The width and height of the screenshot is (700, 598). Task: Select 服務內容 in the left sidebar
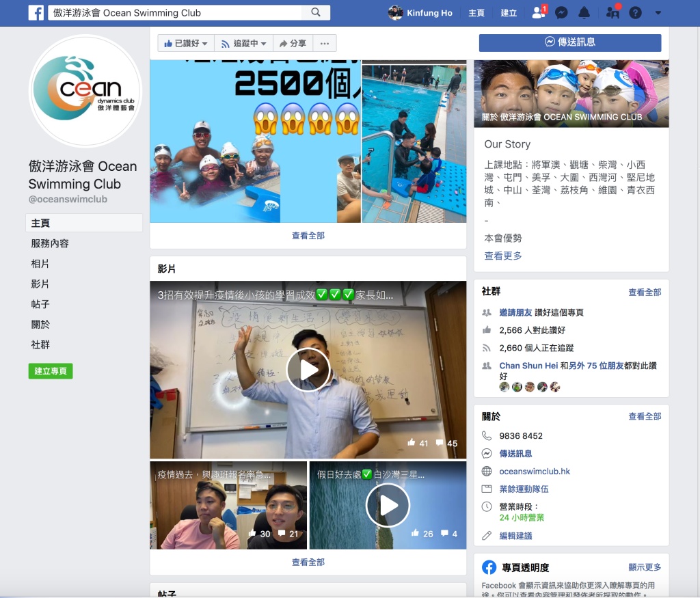[50, 243]
